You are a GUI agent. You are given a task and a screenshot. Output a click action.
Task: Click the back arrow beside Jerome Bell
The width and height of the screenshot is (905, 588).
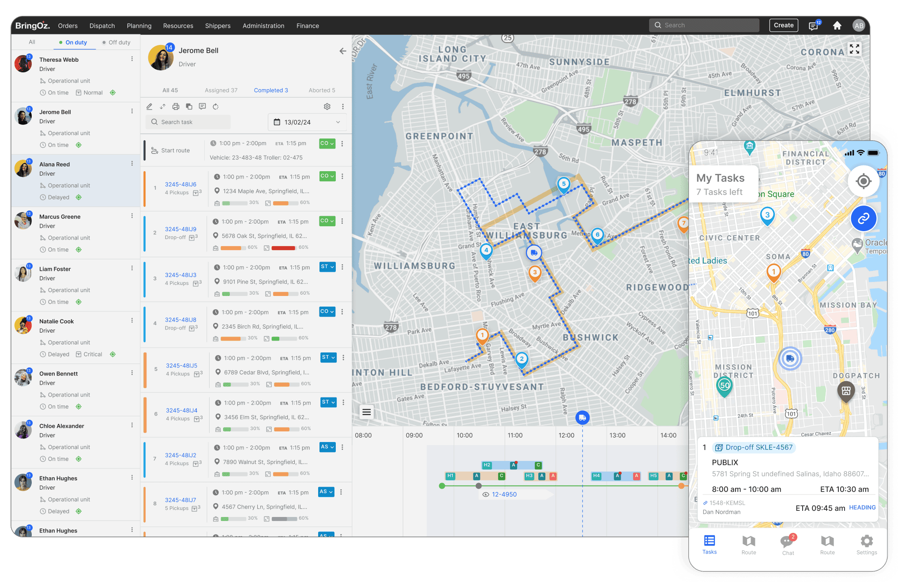pyautogui.click(x=342, y=51)
